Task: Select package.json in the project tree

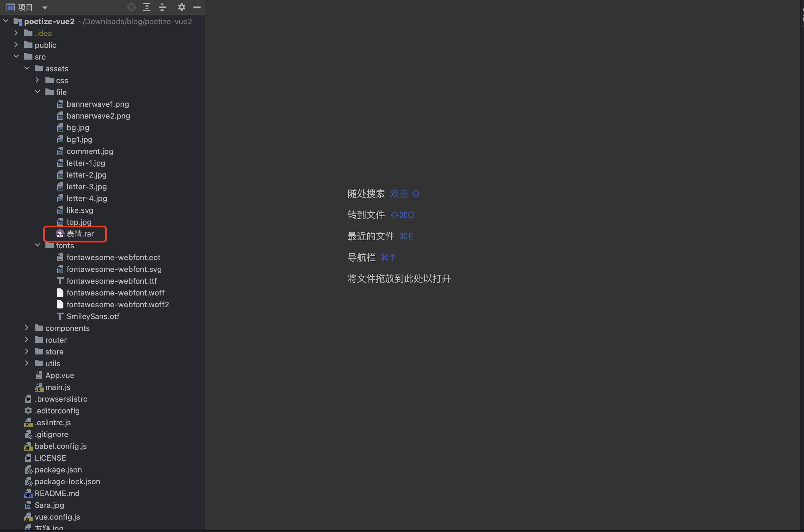Action: 58,470
